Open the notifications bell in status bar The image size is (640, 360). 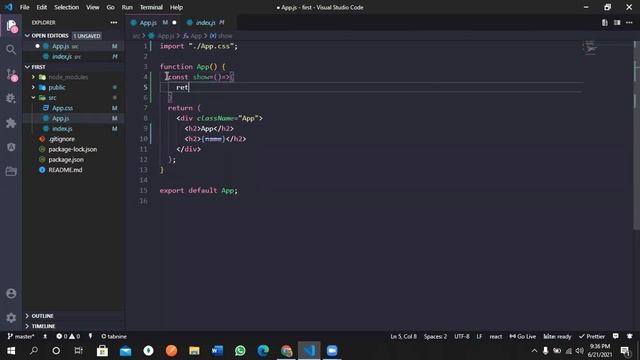pos(630,336)
